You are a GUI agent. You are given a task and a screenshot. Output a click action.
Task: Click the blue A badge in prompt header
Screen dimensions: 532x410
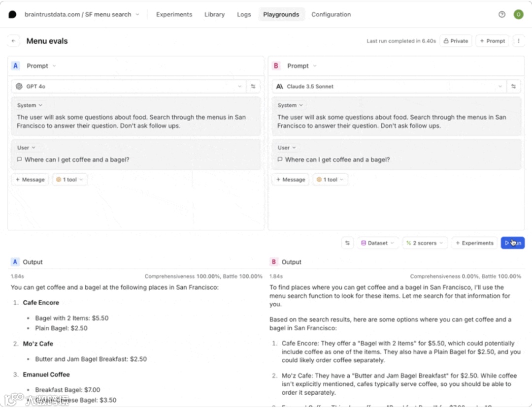[x=15, y=66]
